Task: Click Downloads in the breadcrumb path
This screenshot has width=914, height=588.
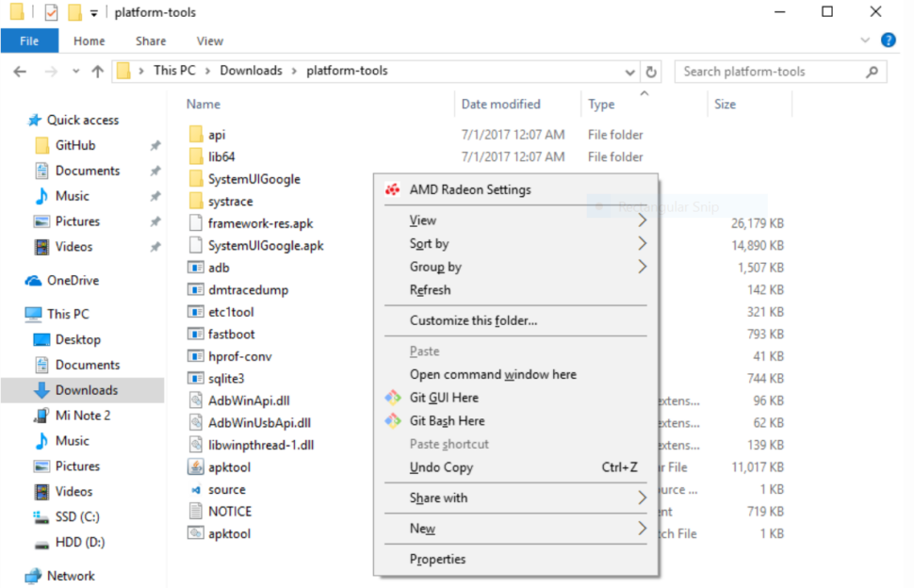Action: click(251, 71)
